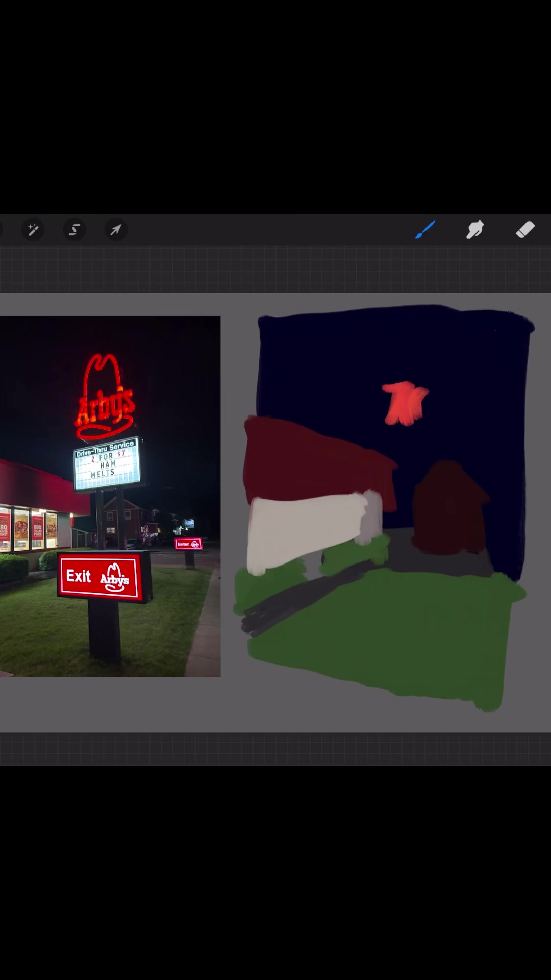Select the Eraser tool
Image resolution: width=551 pixels, height=980 pixels.
525,230
